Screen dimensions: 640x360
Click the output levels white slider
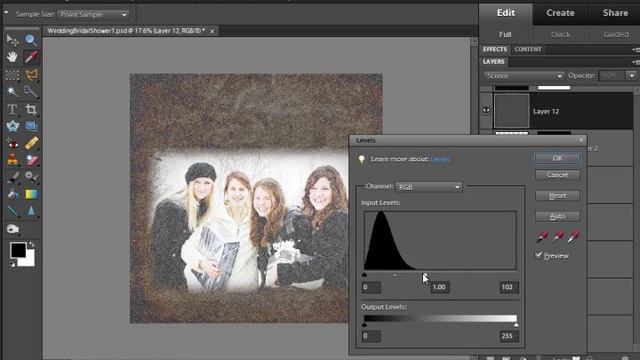point(516,325)
